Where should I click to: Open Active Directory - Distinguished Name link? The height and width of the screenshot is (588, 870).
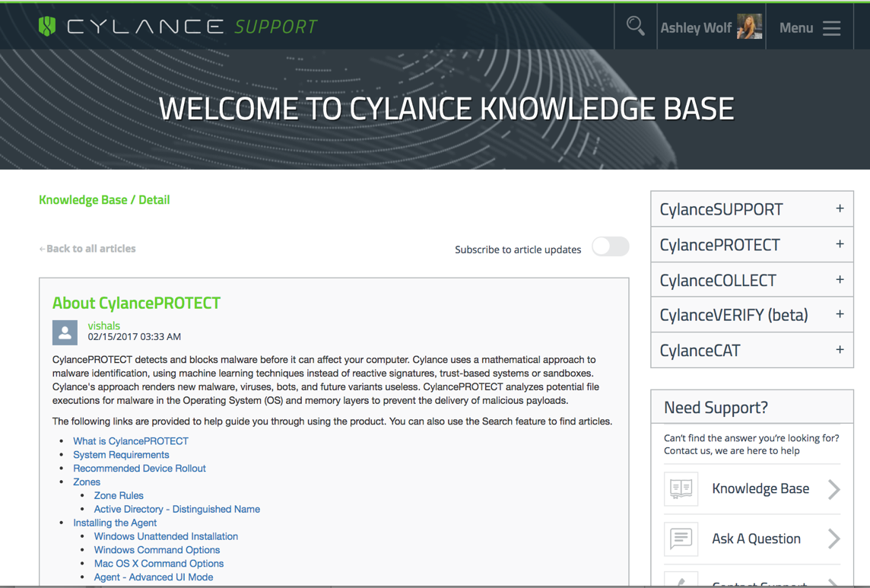coord(177,509)
